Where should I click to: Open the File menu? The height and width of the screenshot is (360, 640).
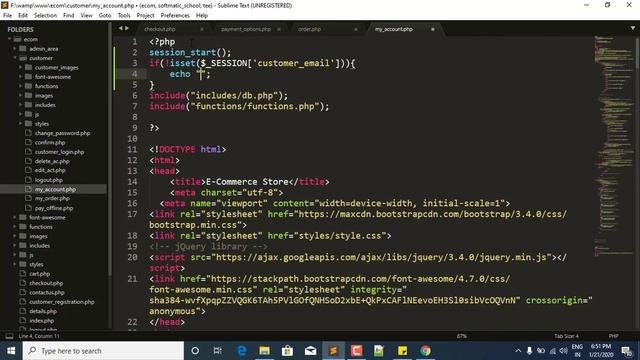(7, 16)
